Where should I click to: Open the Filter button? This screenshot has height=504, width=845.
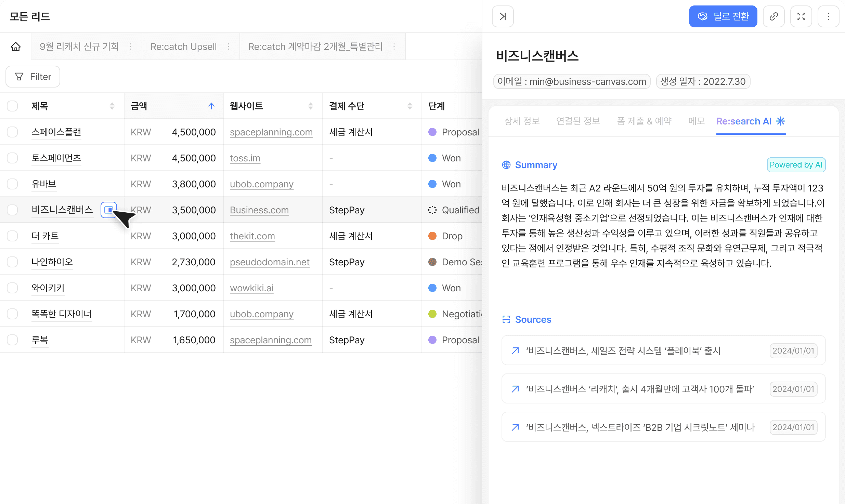[33, 77]
